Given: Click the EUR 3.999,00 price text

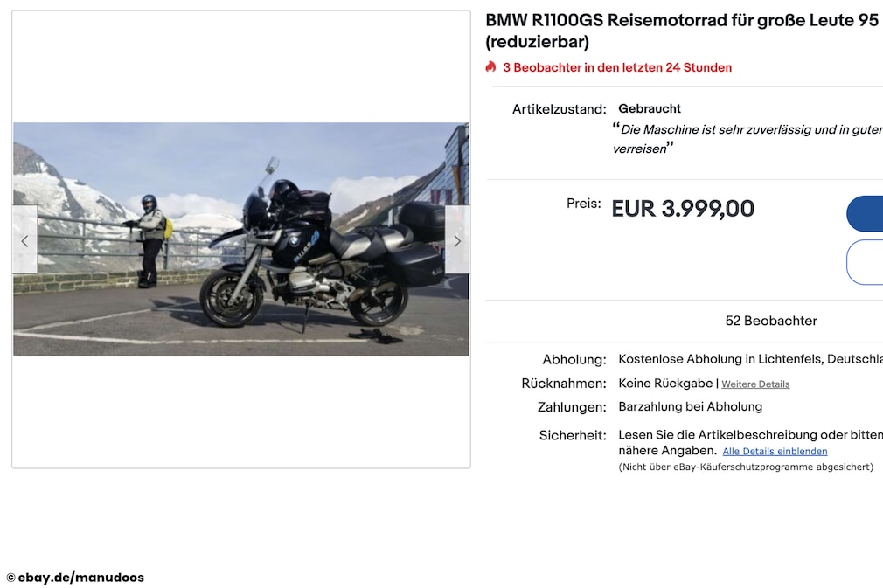Looking at the screenshot, I should (x=683, y=209).
